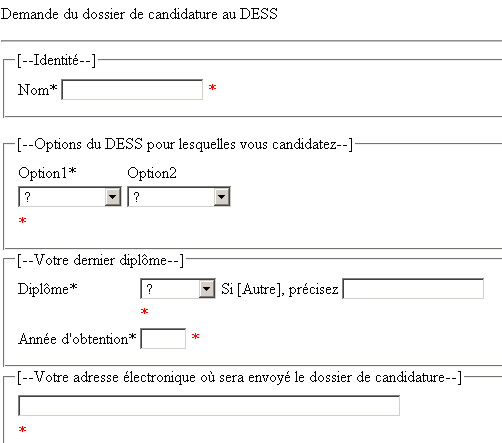The image size is (502, 443).
Task: Click the red asterisk beside Nom field
Action: [212, 88]
